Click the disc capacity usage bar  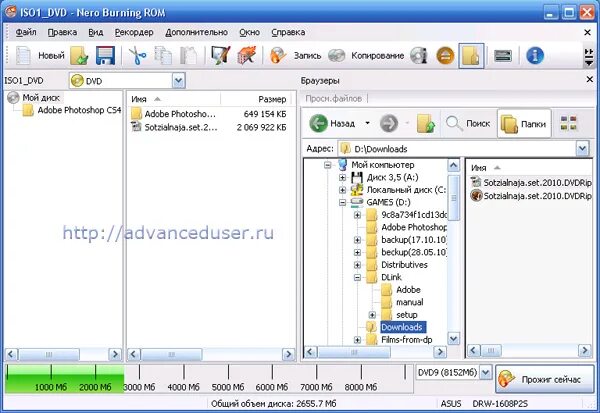[207, 378]
